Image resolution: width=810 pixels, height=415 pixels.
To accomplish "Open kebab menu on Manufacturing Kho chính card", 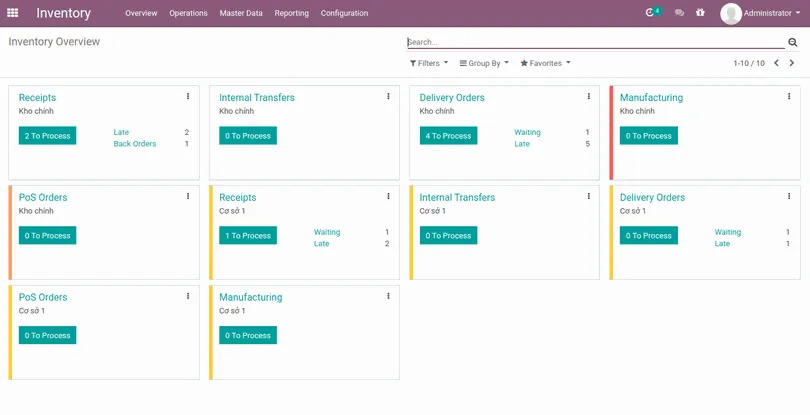I will (x=789, y=96).
